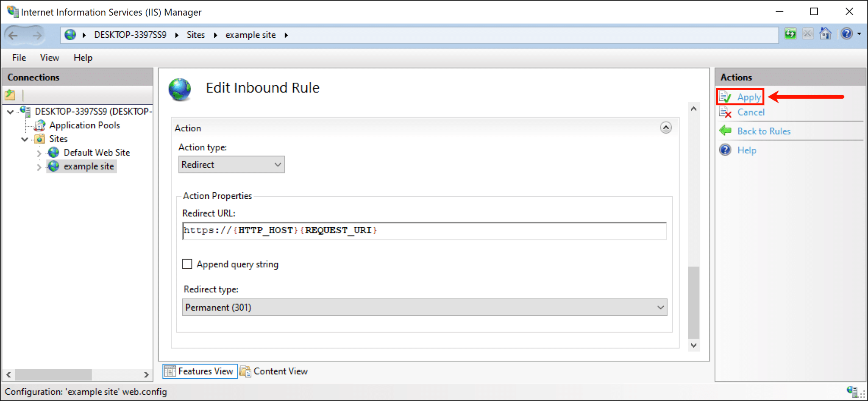Click Sites in the breadcrumb bar

click(x=196, y=34)
